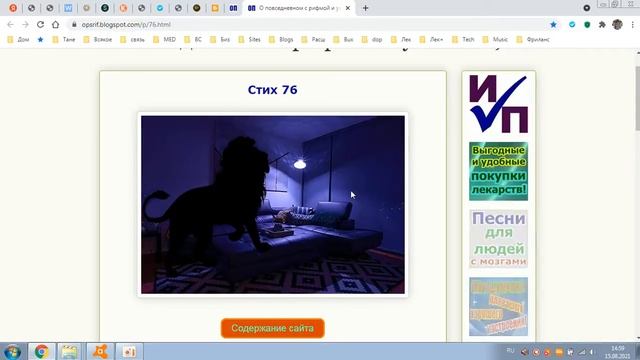Switch to the blue checkmark tab
This screenshot has height=360, width=640.
160,8
